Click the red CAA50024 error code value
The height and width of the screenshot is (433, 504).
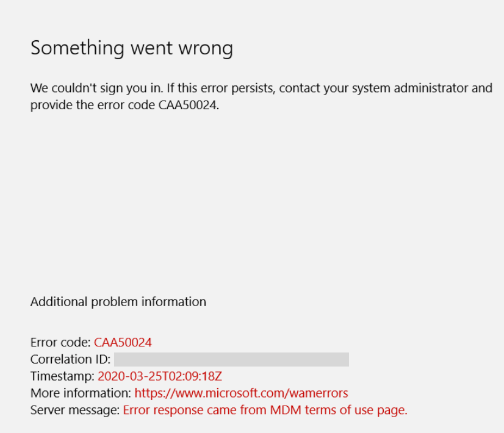tap(123, 342)
